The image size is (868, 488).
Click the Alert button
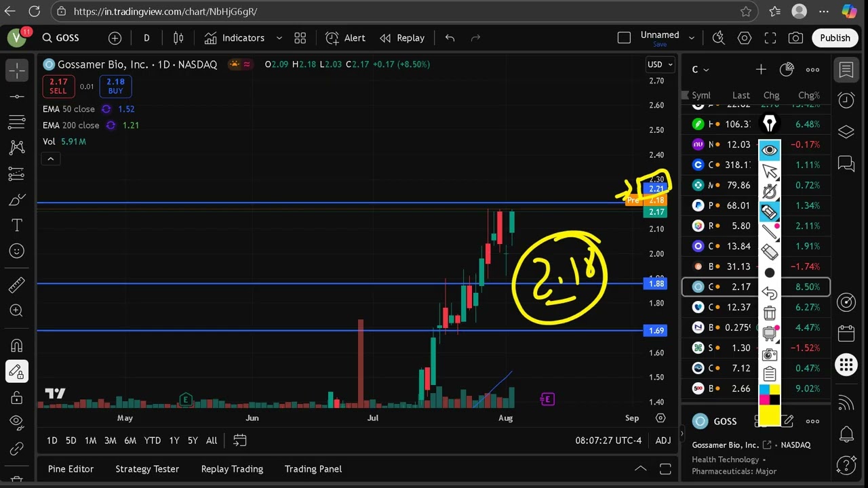click(x=345, y=38)
